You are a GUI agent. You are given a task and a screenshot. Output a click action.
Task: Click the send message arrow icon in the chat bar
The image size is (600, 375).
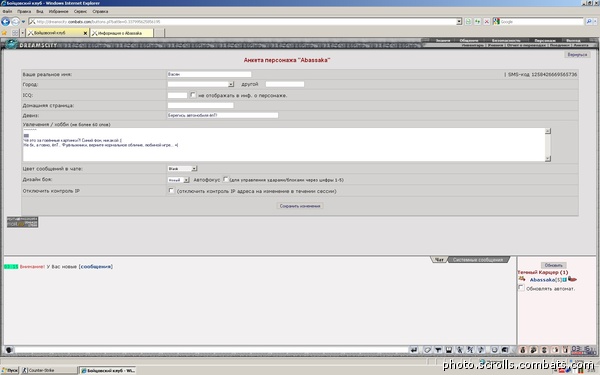pyautogui.click(x=414, y=350)
